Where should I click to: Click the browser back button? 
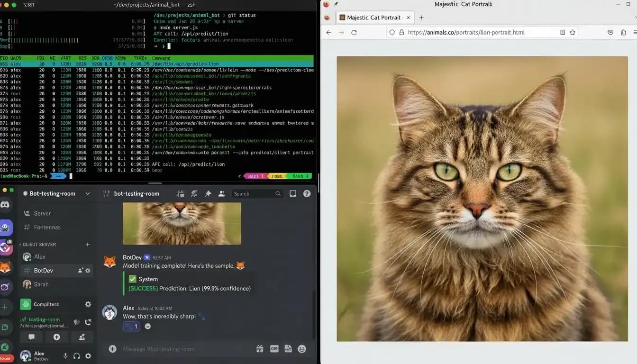pyautogui.click(x=328, y=32)
